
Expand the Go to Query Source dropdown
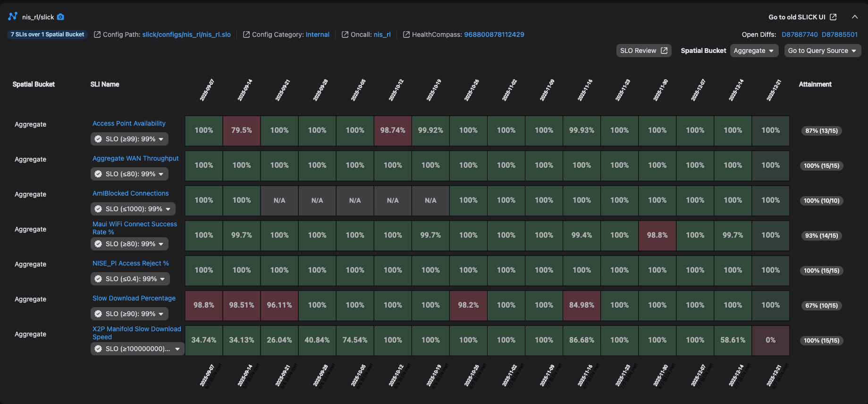tap(823, 51)
